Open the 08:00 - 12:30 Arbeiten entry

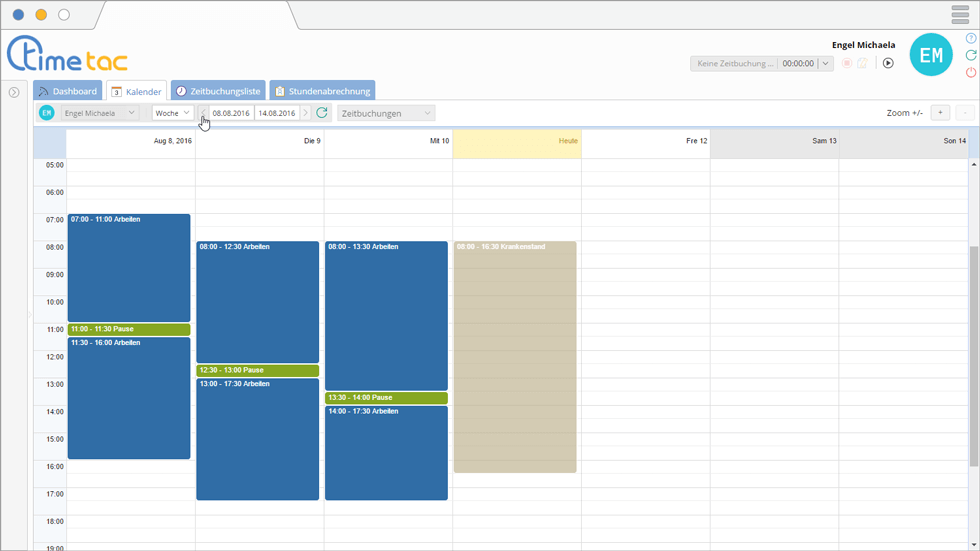[x=258, y=302]
